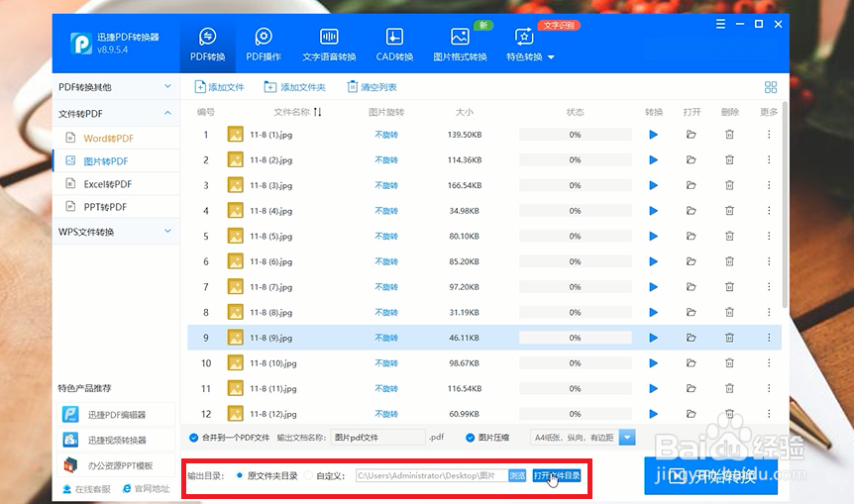Set rotation 不旋转 for 11-8 (1).jpg

[386, 135]
